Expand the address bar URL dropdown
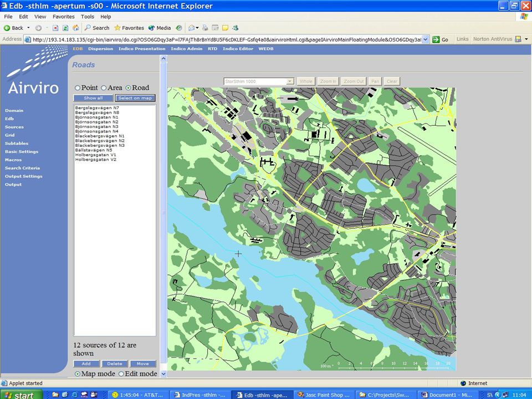Image resolution: width=532 pixels, height=399 pixels. tap(426, 39)
